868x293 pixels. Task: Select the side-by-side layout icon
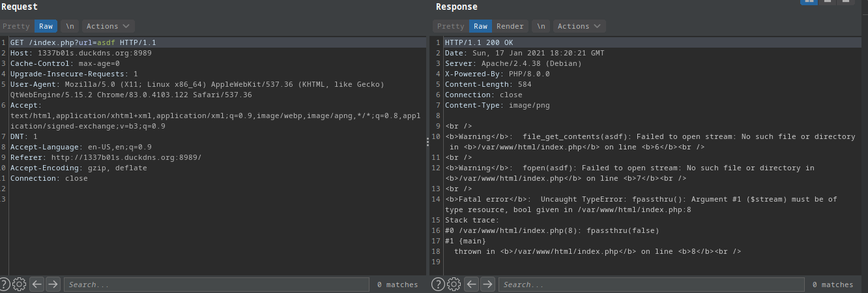click(809, 2)
